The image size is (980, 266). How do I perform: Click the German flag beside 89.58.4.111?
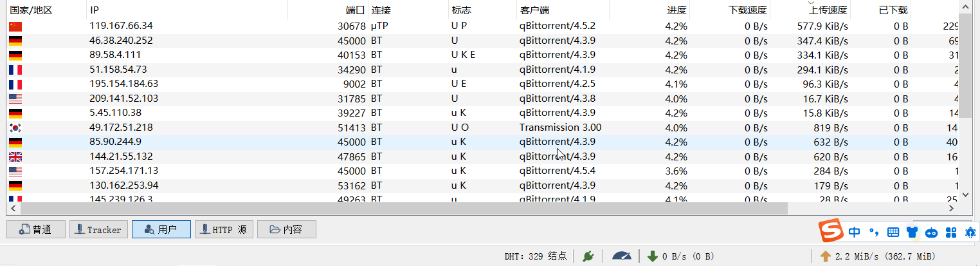click(x=15, y=55)
